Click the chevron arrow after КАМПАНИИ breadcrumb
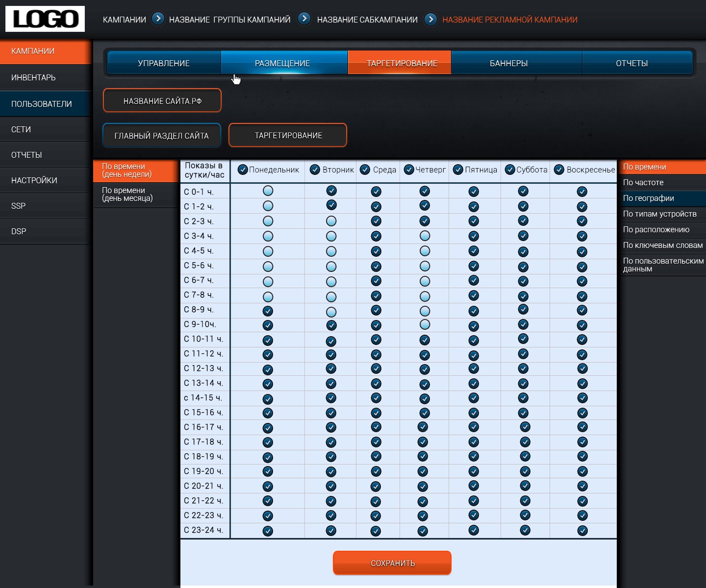Viewport: 706px width, 588px height. pyautogui.click(x=158, y=19)
